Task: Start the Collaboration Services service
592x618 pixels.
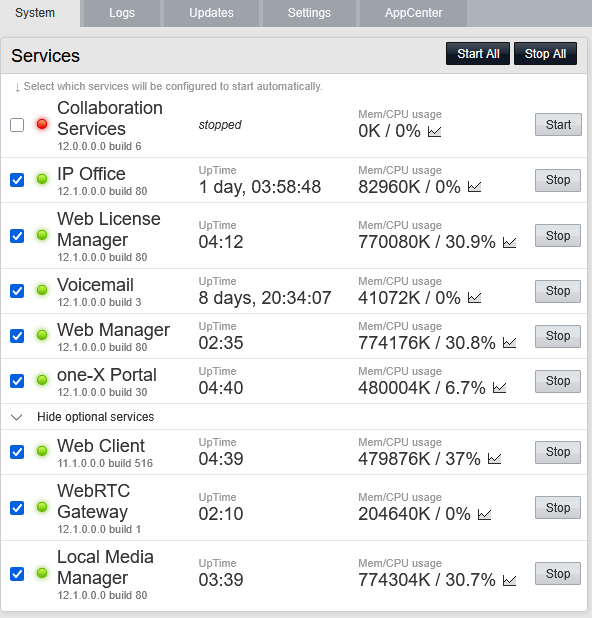Action: [x=558, y=125]
